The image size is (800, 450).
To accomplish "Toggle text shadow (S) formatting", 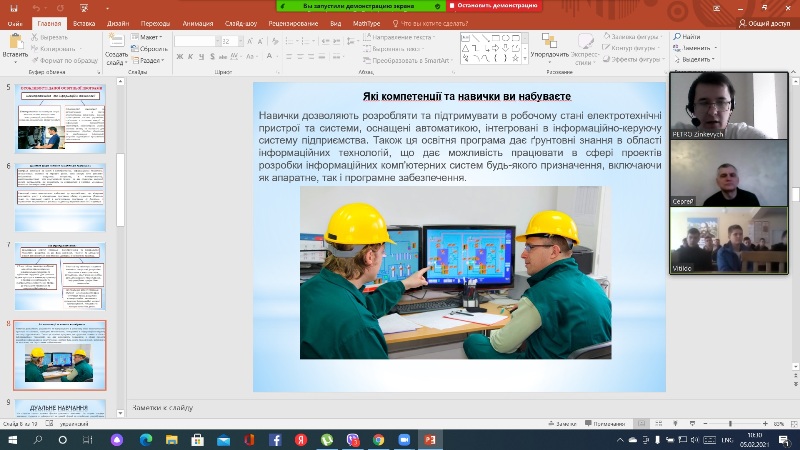I will coord(212,57).
